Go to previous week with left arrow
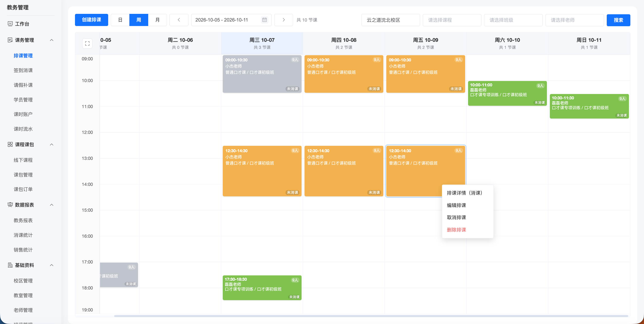This screenshot has height=324, width=644. point(179,20)
